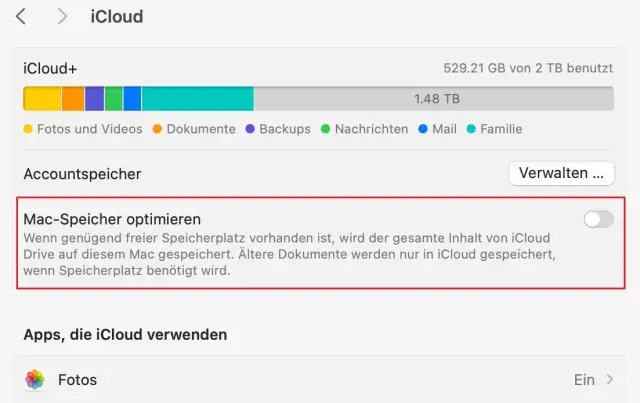Click the Fotos app icon

tap(35, 380)
